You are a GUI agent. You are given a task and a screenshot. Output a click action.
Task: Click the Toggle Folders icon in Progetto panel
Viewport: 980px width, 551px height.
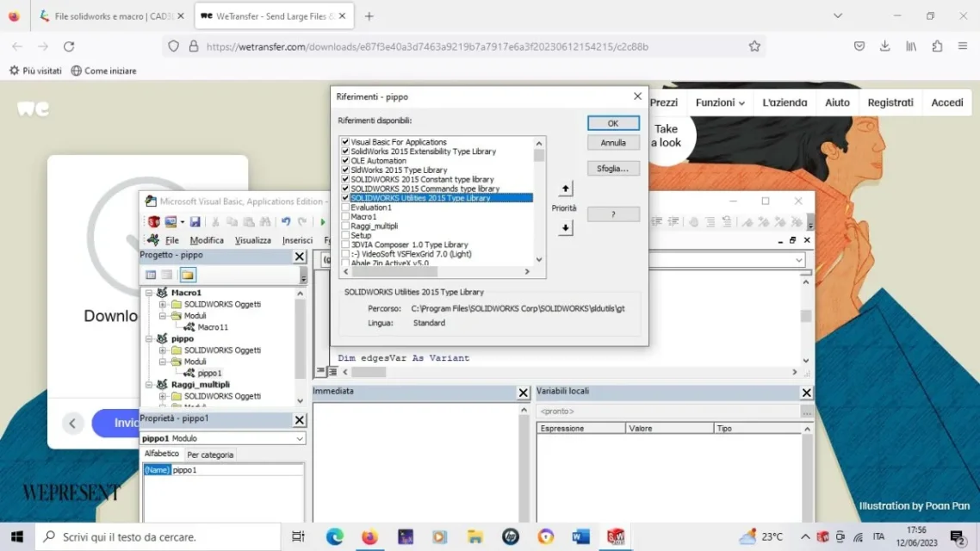(187, 275)
